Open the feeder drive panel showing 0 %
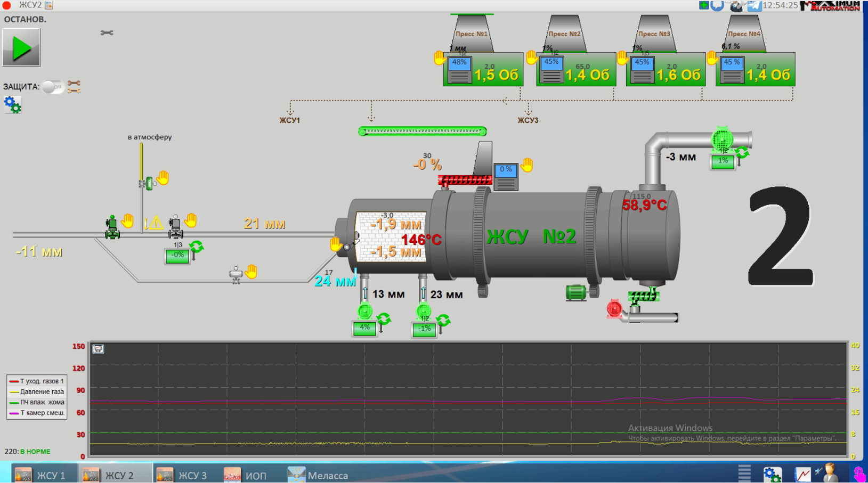This screenshot has height=483, width=868. pos(506,177)
